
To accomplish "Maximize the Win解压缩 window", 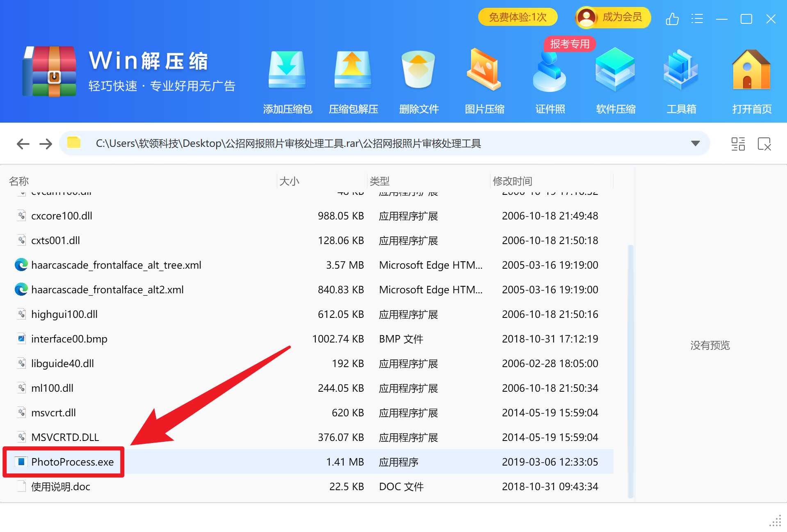I will tap(746, 19).
